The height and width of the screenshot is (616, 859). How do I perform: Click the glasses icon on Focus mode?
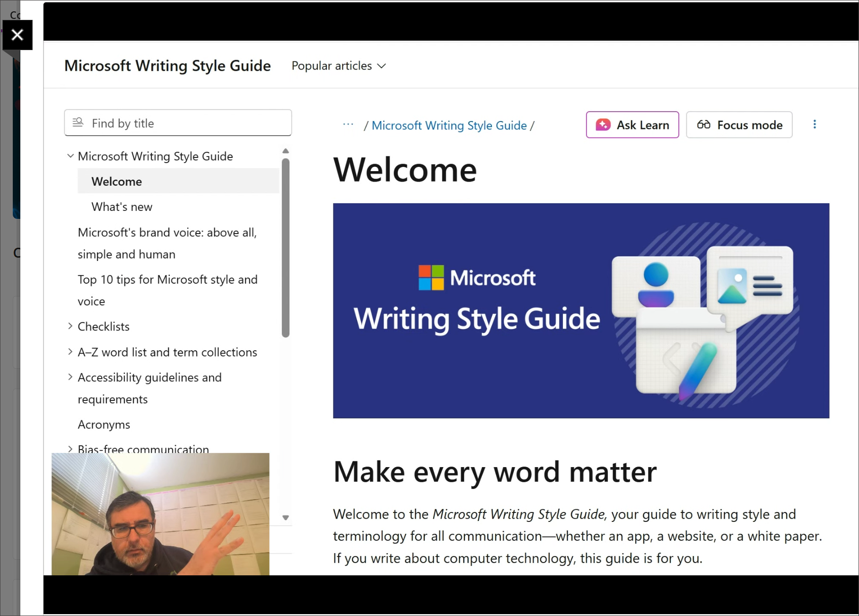pos(703,125)
